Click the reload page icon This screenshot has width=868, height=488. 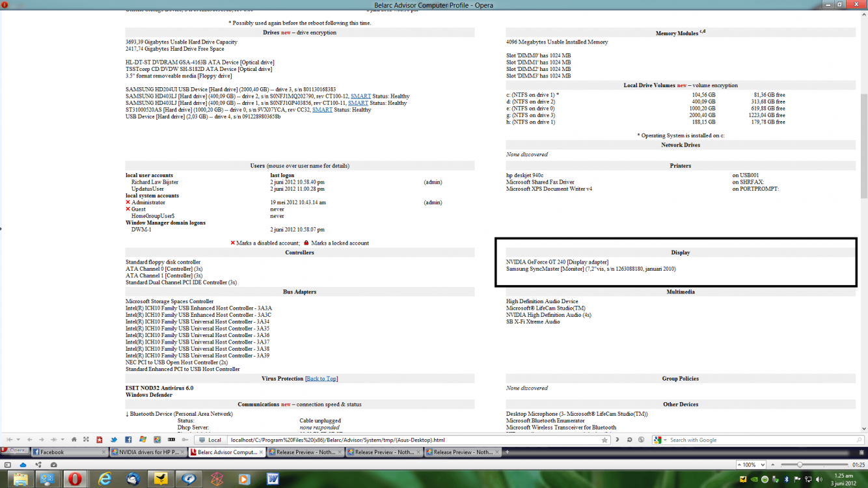(x=629, y=440)
